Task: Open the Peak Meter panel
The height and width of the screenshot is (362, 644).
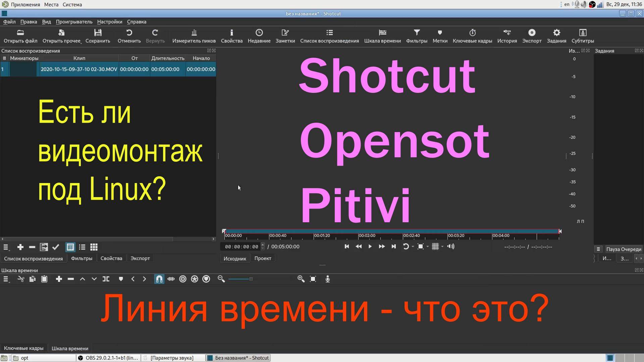Action: [x=194, y=36]
